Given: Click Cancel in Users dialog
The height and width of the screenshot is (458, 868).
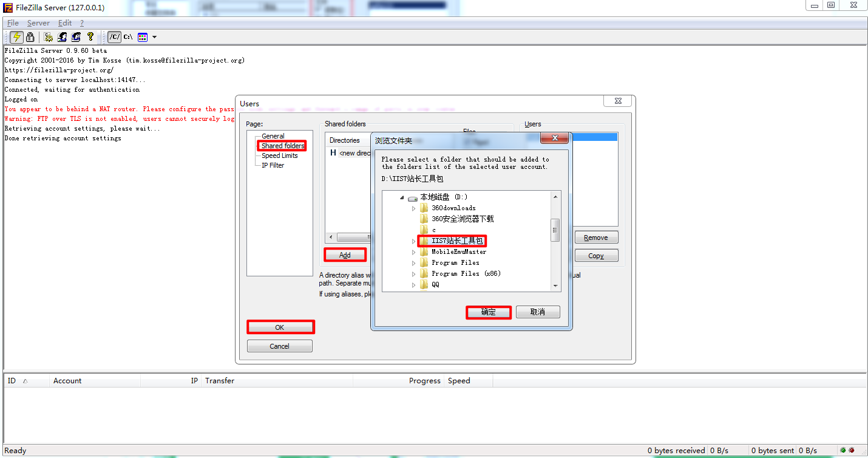Looking at the screenshot, I should point(280,346).
